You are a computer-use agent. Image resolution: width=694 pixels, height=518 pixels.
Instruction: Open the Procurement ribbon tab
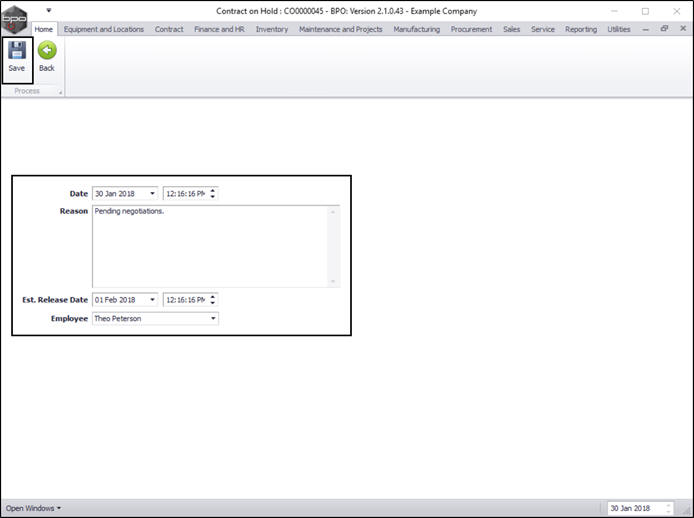[471, 29]
